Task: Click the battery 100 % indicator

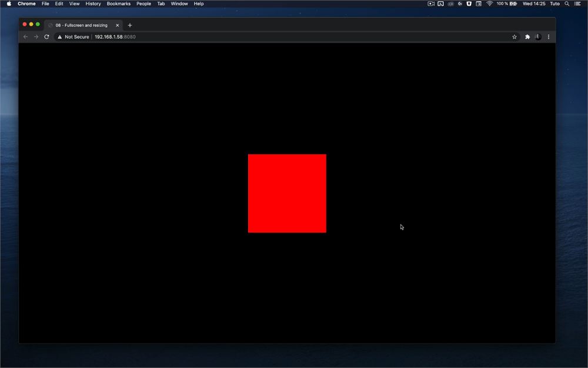Action: 507,4
